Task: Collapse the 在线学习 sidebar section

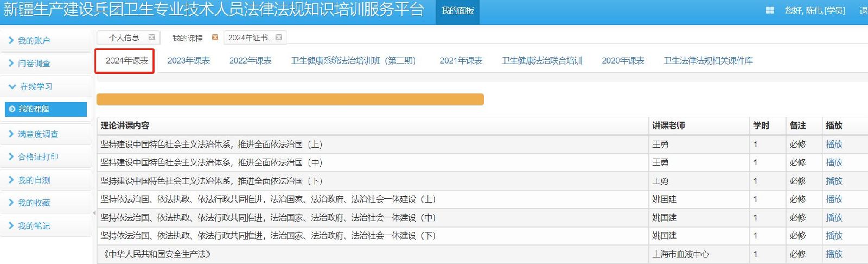Action: [36, 86]
